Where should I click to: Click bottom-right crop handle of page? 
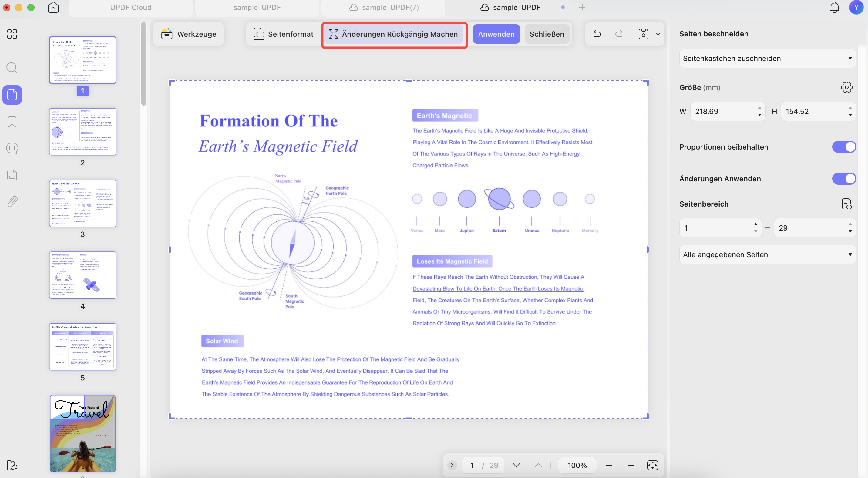pyautogui.click(x=646, y=417)
